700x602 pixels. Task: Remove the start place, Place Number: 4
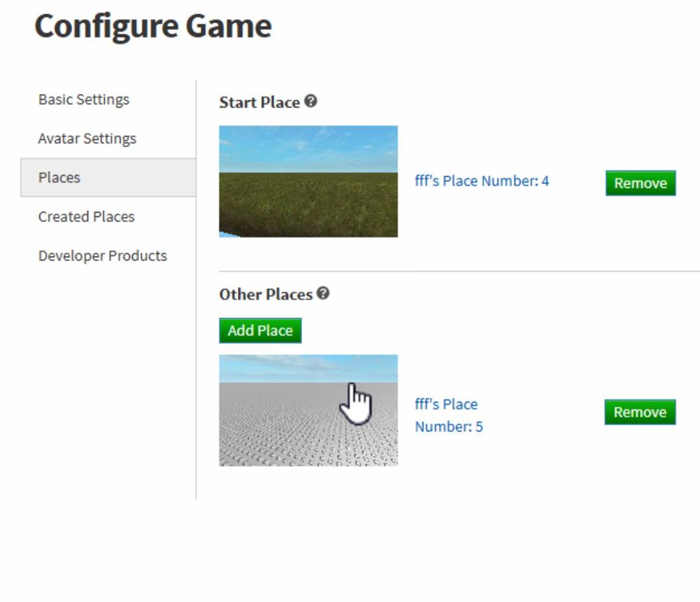(x=640, y=183)
